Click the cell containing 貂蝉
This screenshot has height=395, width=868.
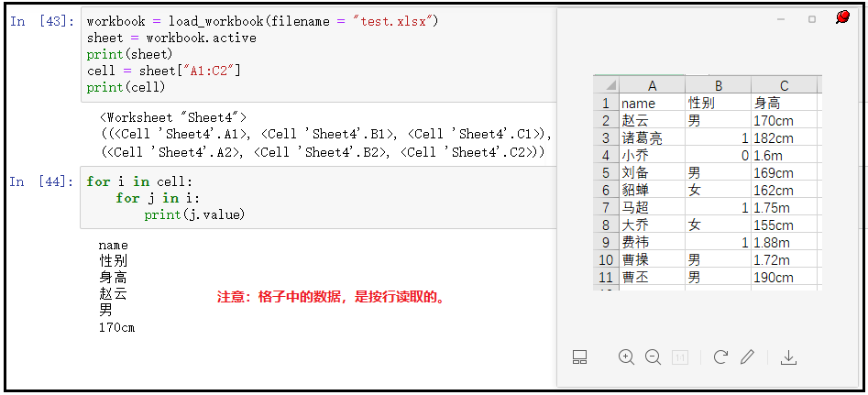652,191
